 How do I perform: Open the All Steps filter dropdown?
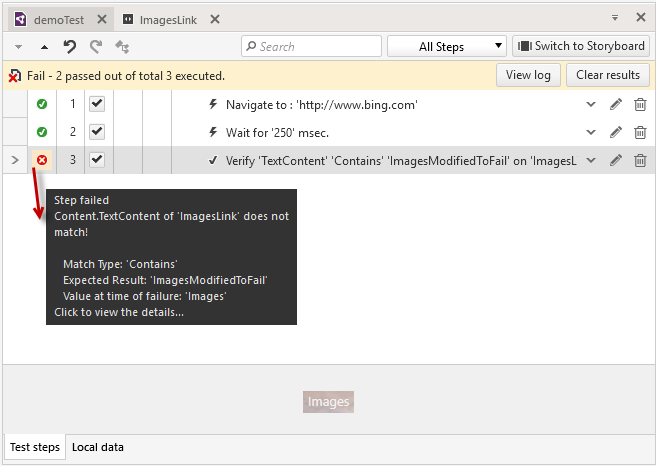coord(447,46)
